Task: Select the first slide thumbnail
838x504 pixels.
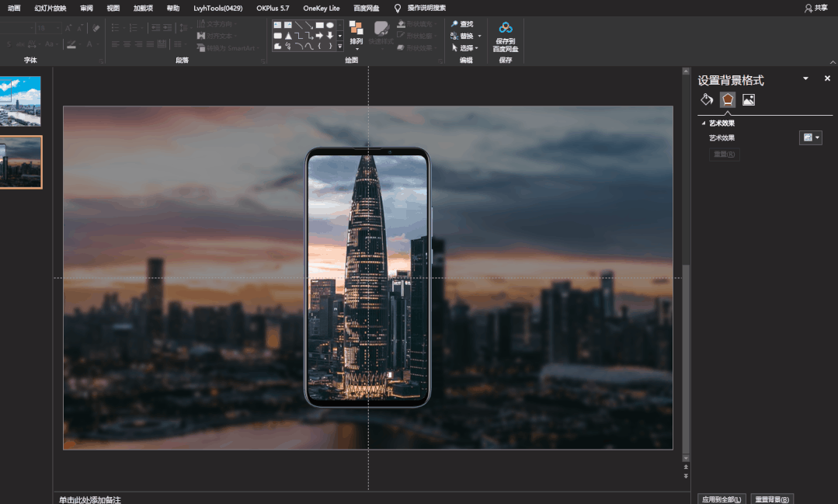Action: tap(20, 101)
